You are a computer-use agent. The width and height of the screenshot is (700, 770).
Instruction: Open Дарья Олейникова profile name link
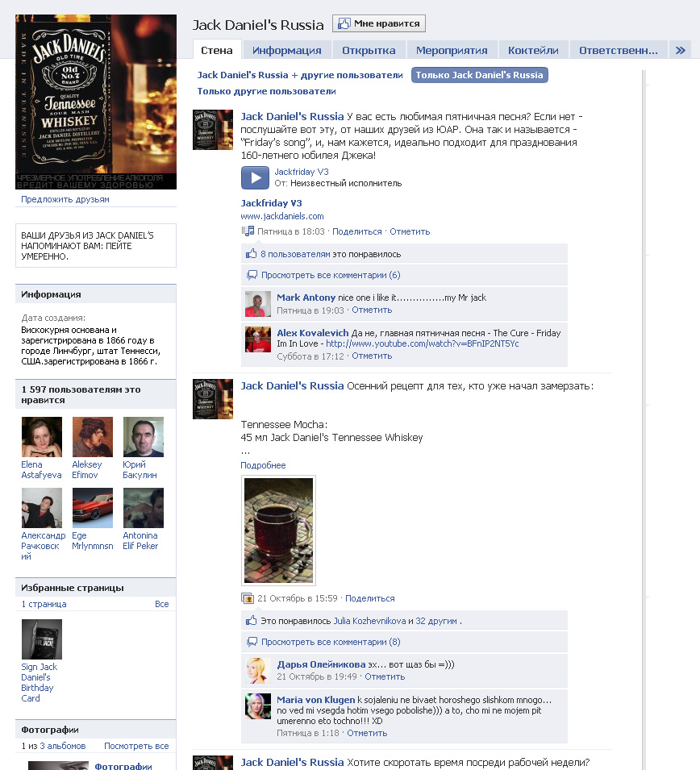(321, 664)
